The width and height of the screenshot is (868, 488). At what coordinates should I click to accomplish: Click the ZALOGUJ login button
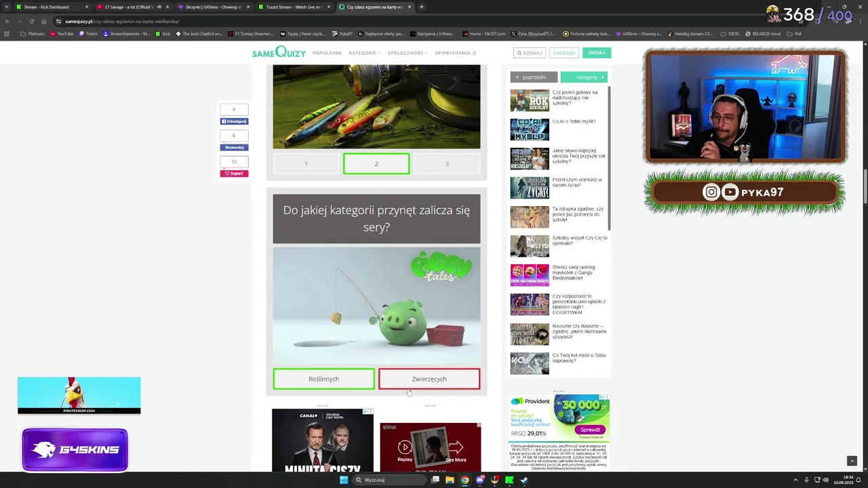[x=564, y=53]
